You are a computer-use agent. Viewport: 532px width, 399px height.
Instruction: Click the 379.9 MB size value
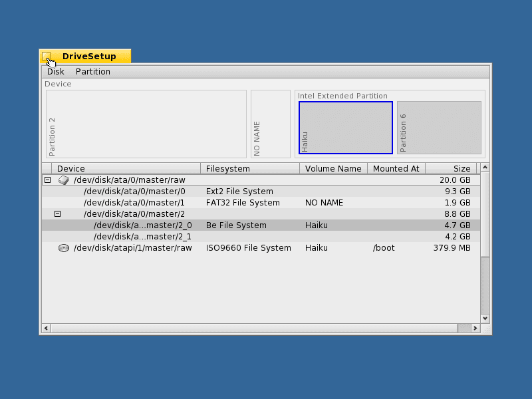(x=452, y=248)
